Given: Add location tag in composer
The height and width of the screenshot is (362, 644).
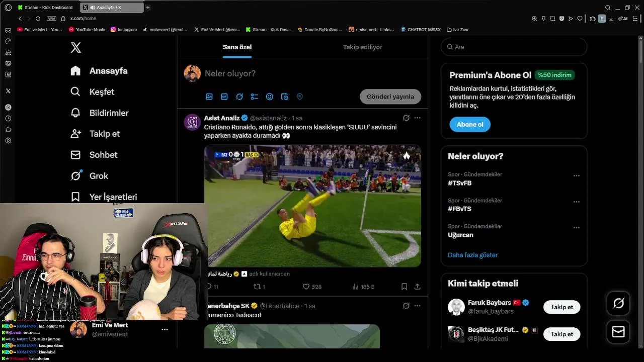Looking at the screenshot, I should 300,97.
